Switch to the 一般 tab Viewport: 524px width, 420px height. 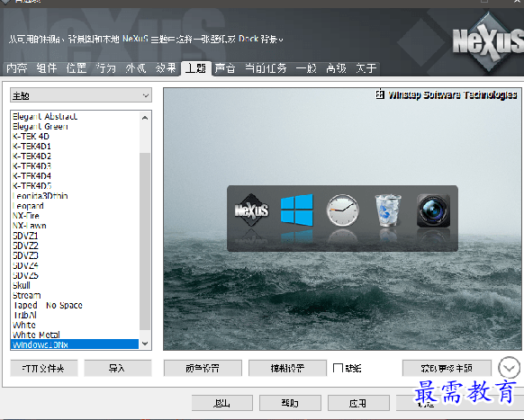click(306, 68)
